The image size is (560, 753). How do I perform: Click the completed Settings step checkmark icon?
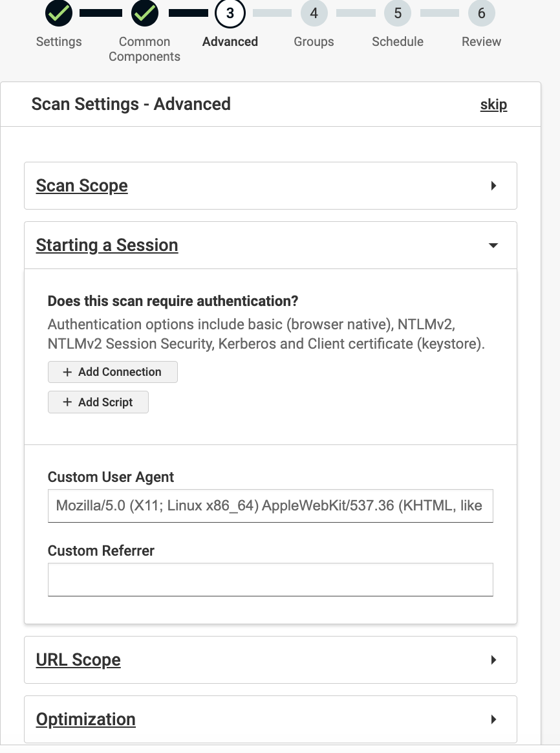59,14
